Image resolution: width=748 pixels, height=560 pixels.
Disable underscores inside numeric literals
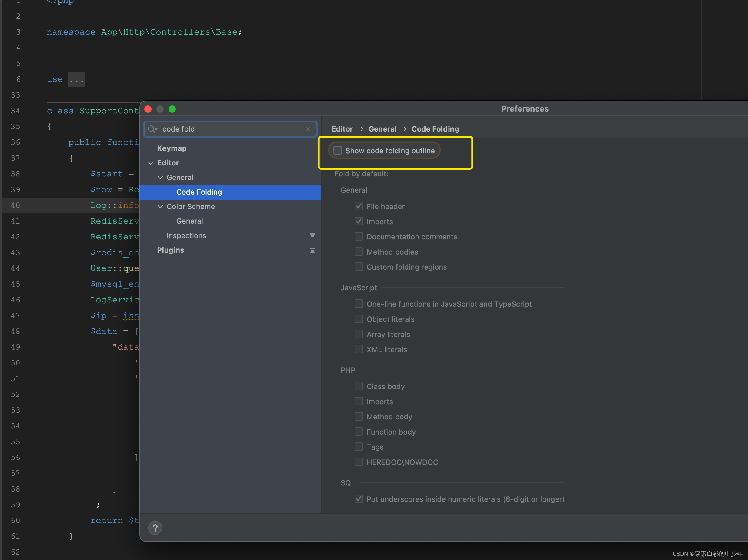tap(359, 499)
